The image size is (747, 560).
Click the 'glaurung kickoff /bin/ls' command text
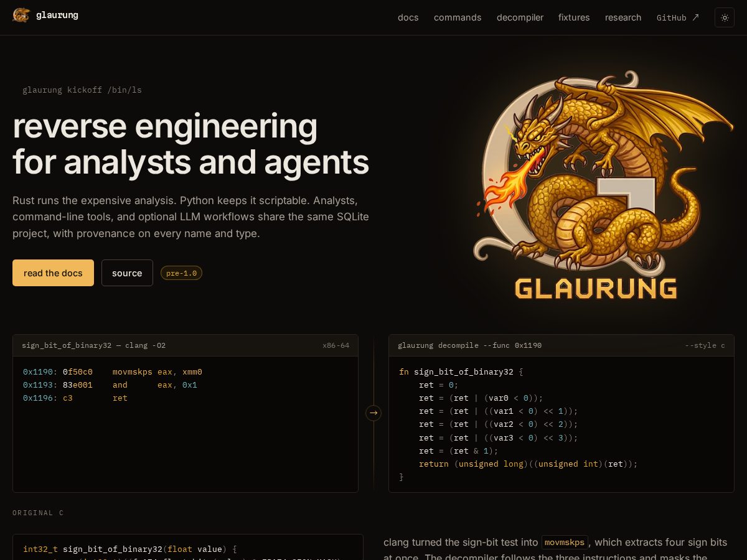(82, 90)
